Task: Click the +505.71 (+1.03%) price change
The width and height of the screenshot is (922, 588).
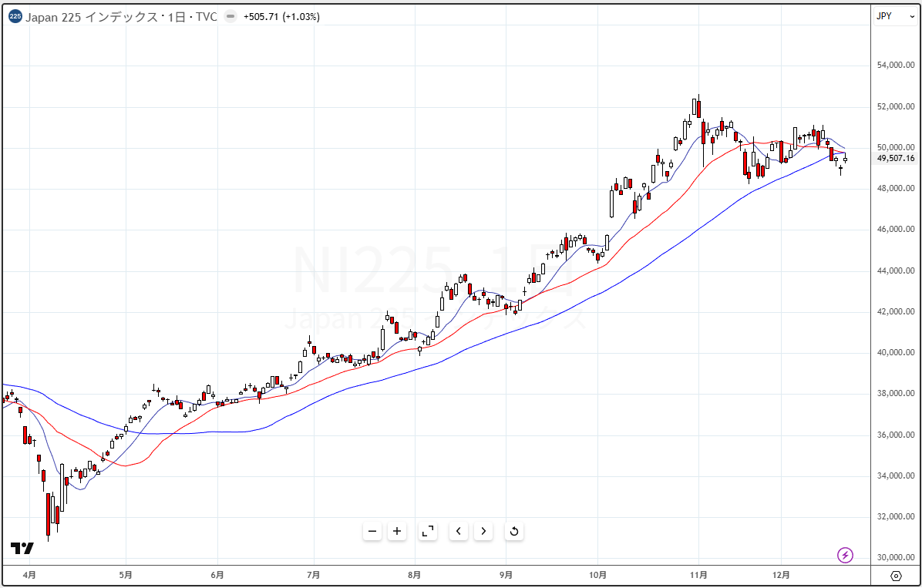Action: coord(281,17)
